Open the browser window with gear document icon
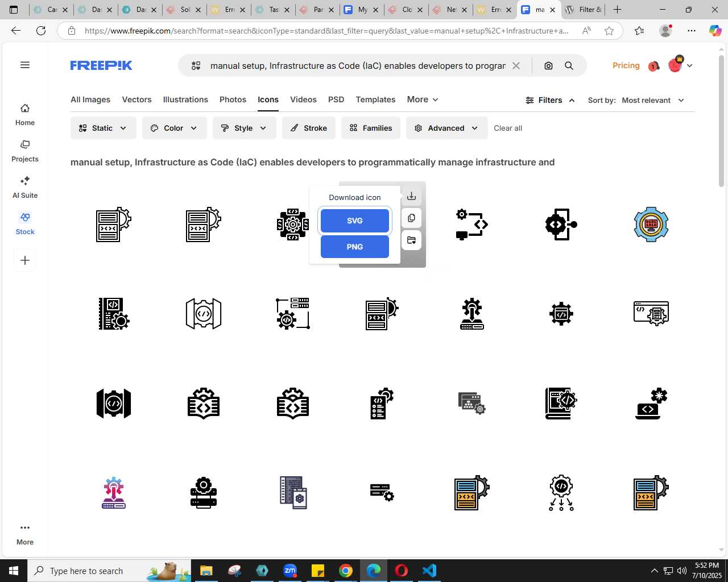The height and width of the screenshot is (582, 728). coord(651,314)
